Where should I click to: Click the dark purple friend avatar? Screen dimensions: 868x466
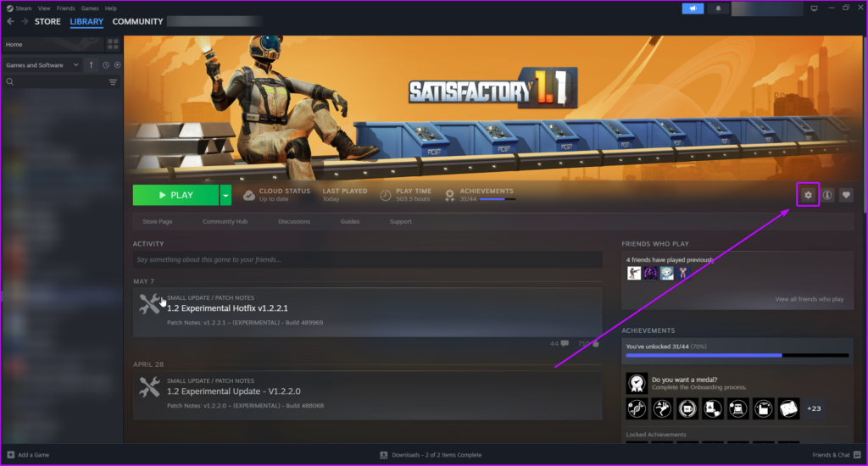[650, 273]
